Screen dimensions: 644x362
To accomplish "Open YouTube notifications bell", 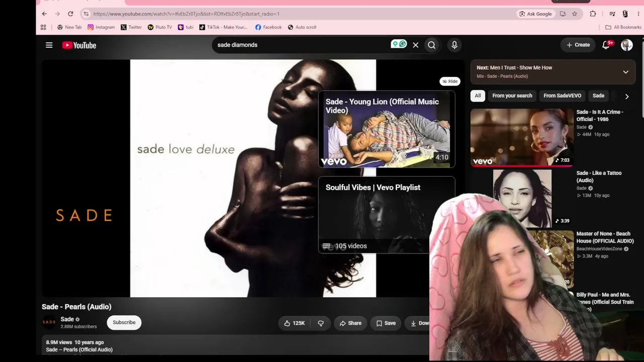I will click(606, 45).
